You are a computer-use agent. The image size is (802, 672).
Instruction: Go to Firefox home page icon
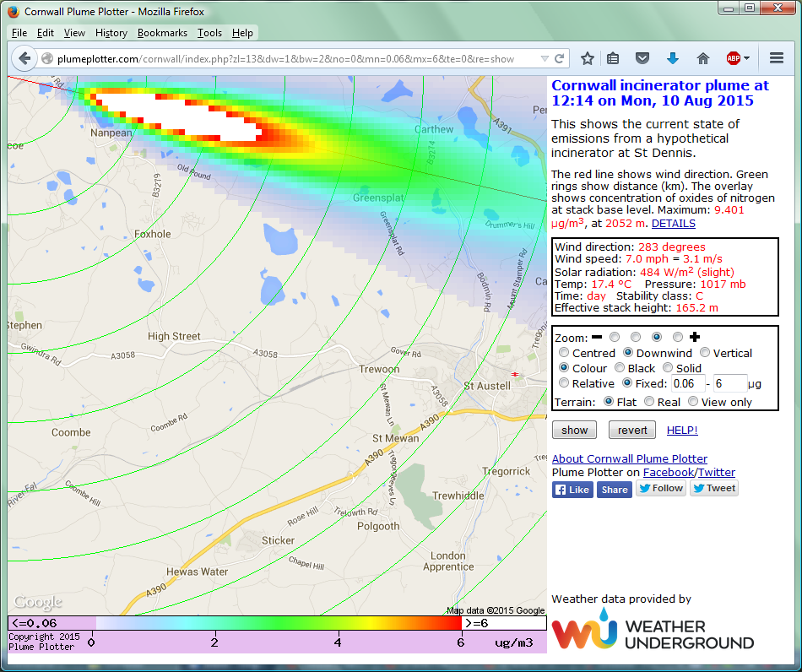pyautogui.click(x=702, y=58)
